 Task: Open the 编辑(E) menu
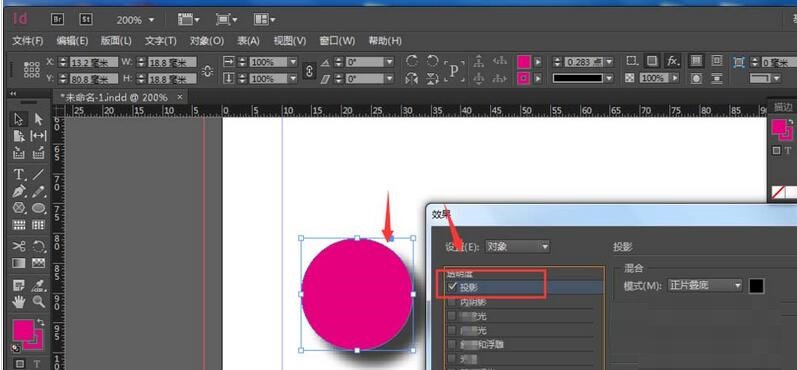72,41
